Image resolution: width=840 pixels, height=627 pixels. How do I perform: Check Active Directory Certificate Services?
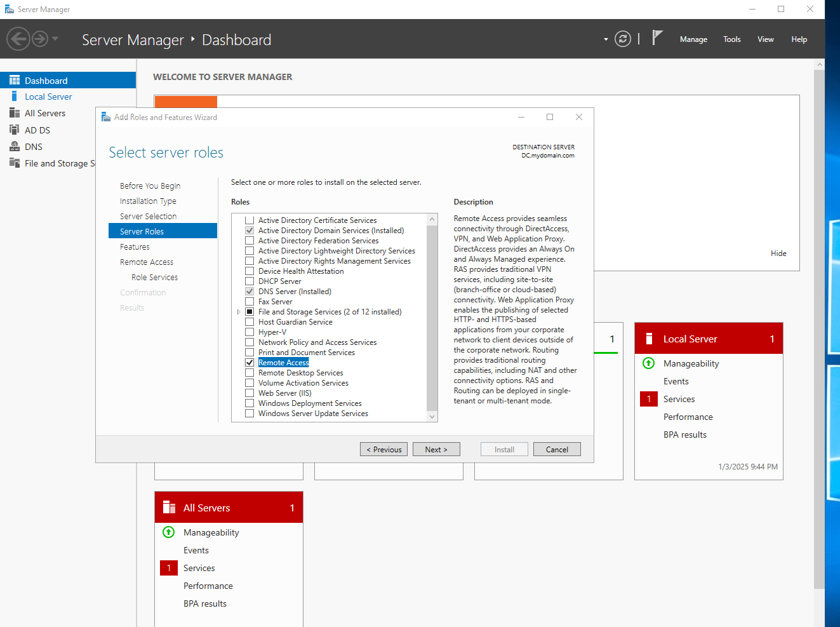[250, 220]
